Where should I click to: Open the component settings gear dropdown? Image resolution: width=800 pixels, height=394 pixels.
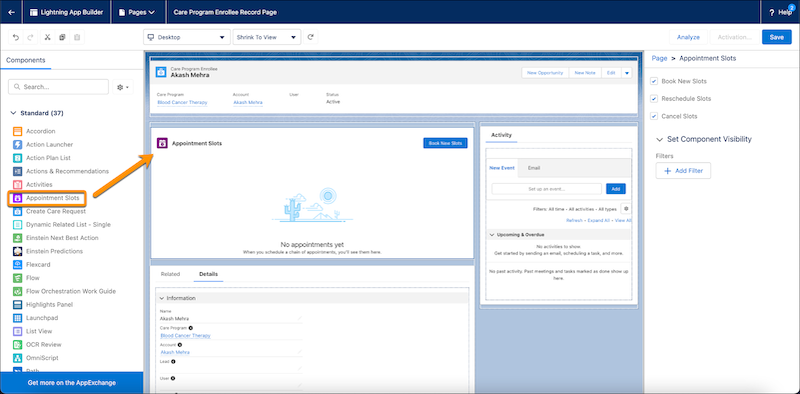[x=123, y=87]
